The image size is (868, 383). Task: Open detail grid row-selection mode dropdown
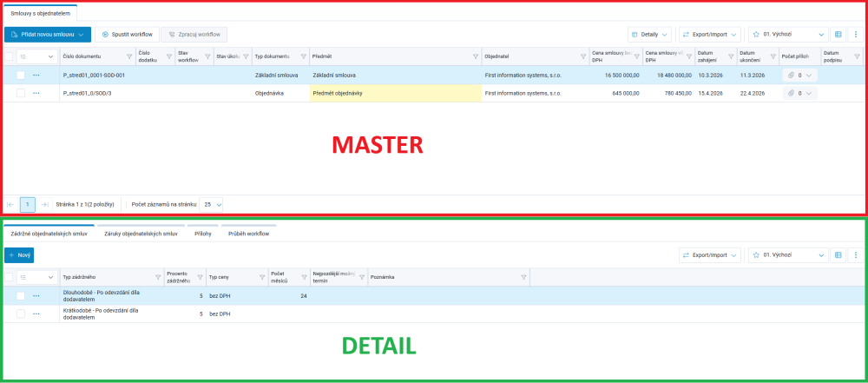(37, 277)
